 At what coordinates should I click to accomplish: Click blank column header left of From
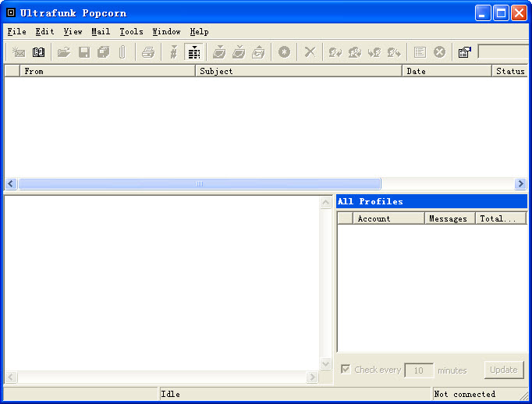pyautogui.click(x=12, y=71)
